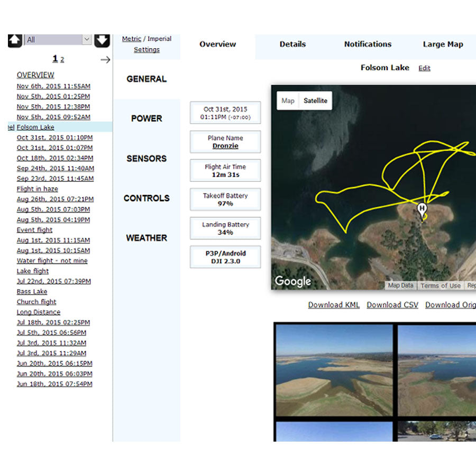Edit the Folsom Lake flight name
The height and width of the screenshot is (476, 476).
[425, 68]
